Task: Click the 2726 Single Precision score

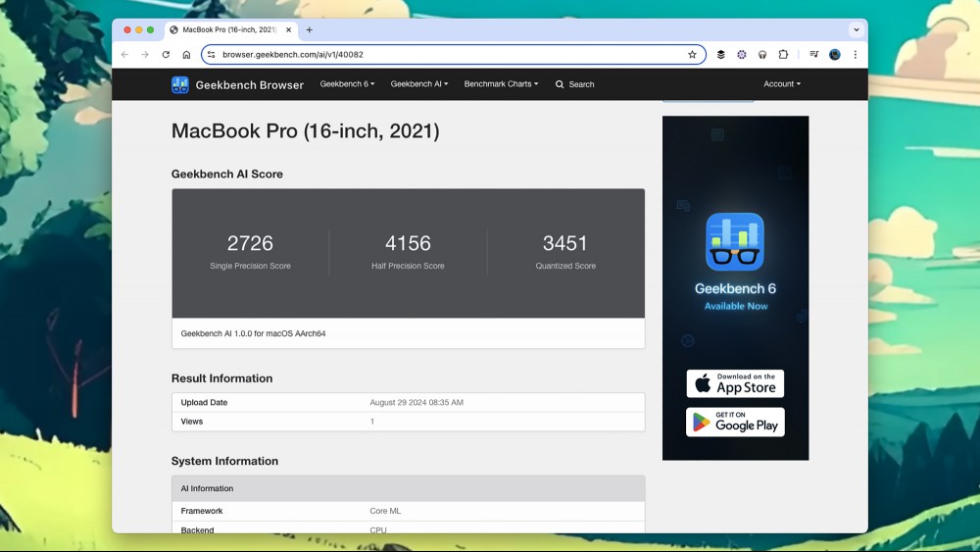Action: click(250, 243)
